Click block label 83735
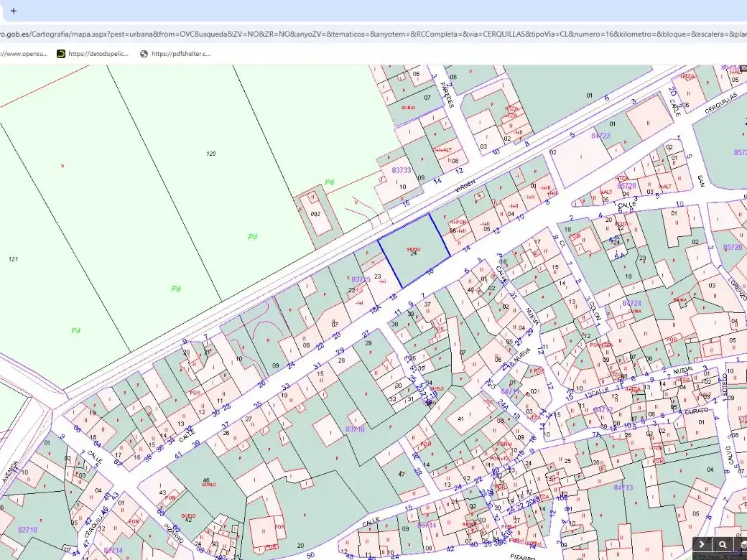Image resolution: width=747 pixels, height=560 pixels. pyautogui.click(x=361, y=279)
